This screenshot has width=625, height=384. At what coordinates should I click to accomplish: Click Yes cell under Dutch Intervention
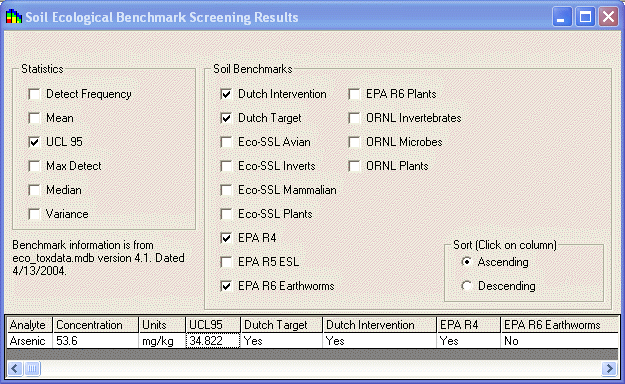pyautogui.click(x=380, y=341)
